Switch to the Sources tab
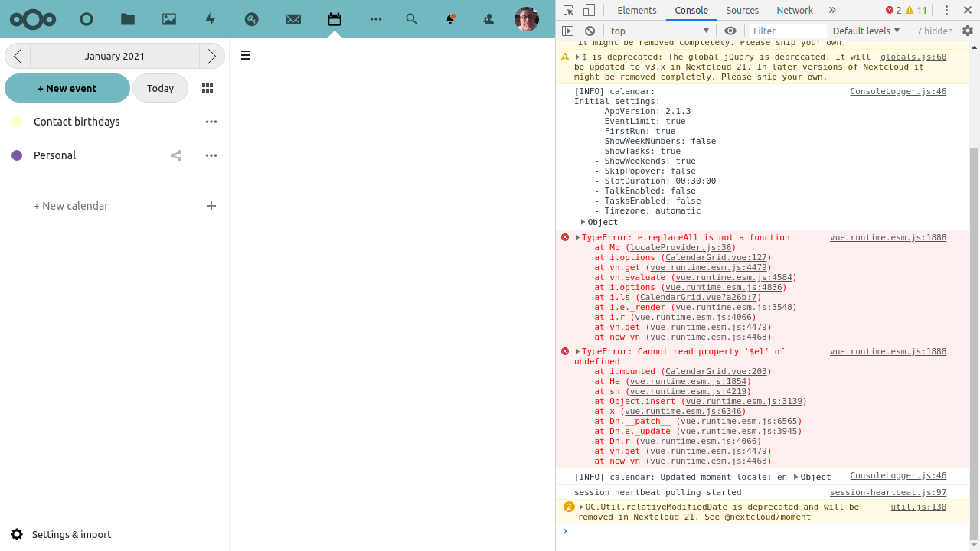Viewport: 980px width, 551px height. [x=742, y=10]
